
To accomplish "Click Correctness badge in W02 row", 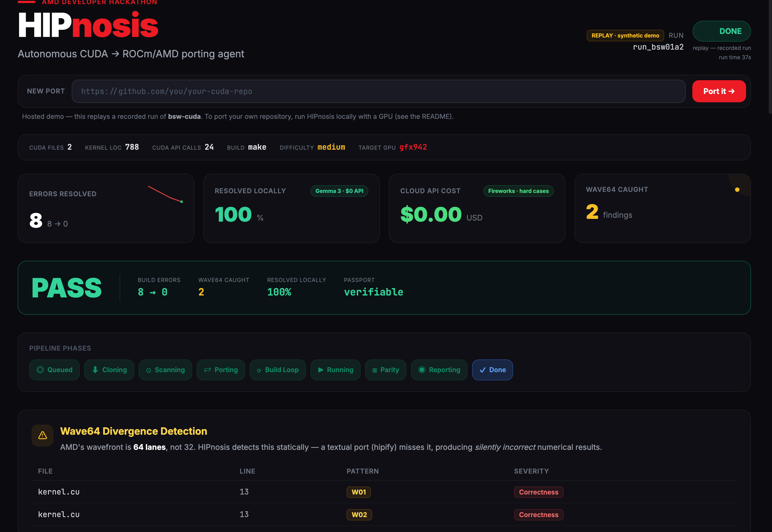I will (538, 515).
